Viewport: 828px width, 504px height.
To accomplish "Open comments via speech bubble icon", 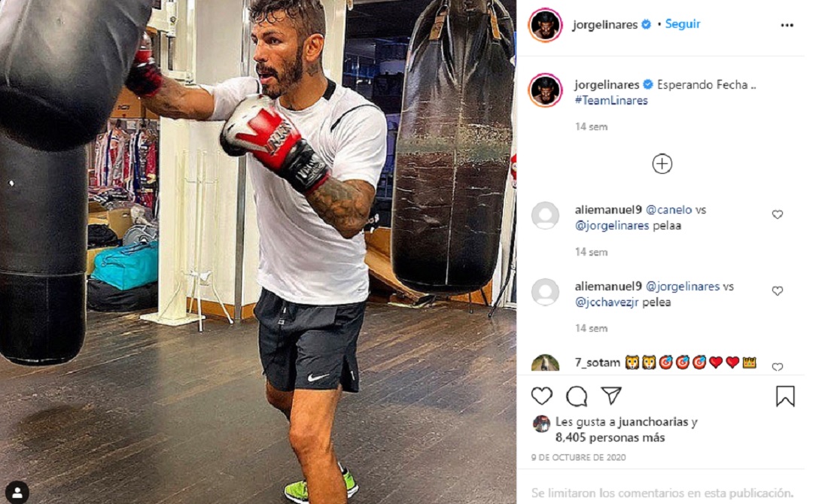I will pyautogui.click(x=576, y=396).
